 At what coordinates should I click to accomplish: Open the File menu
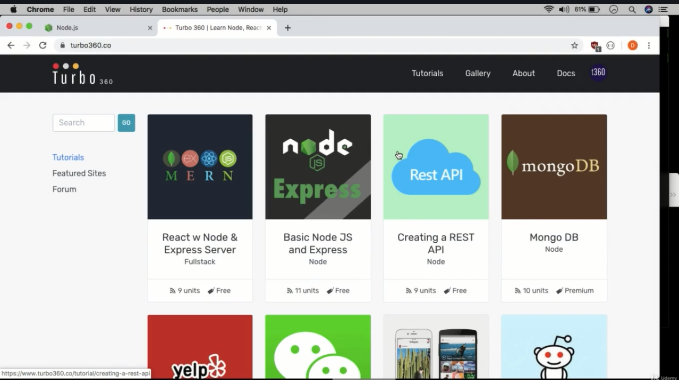click(x=68, y=9)
